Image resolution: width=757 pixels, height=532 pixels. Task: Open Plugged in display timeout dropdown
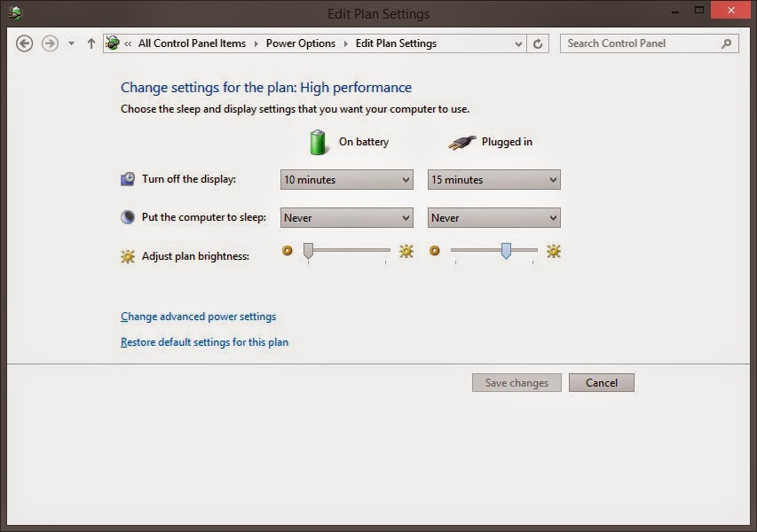(493, 180)
